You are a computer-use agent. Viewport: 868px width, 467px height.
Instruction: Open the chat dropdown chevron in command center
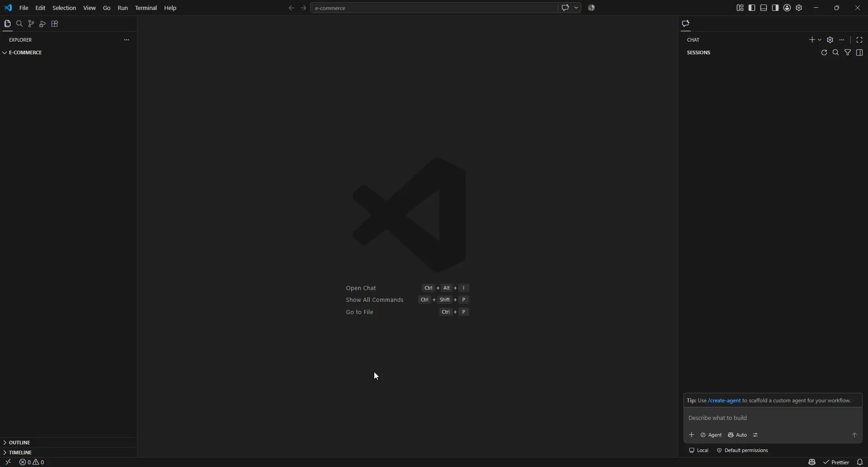coord(576,8)
